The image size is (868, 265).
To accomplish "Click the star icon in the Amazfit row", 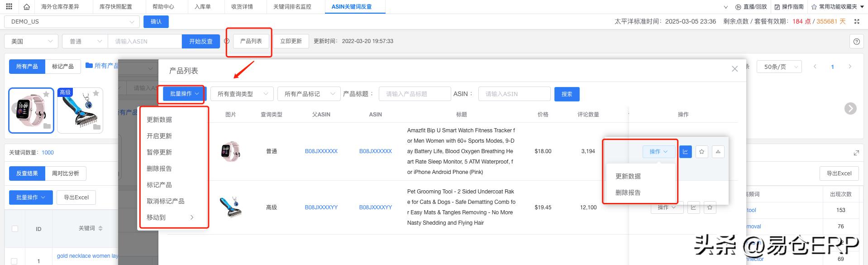I will click(701, 152).
